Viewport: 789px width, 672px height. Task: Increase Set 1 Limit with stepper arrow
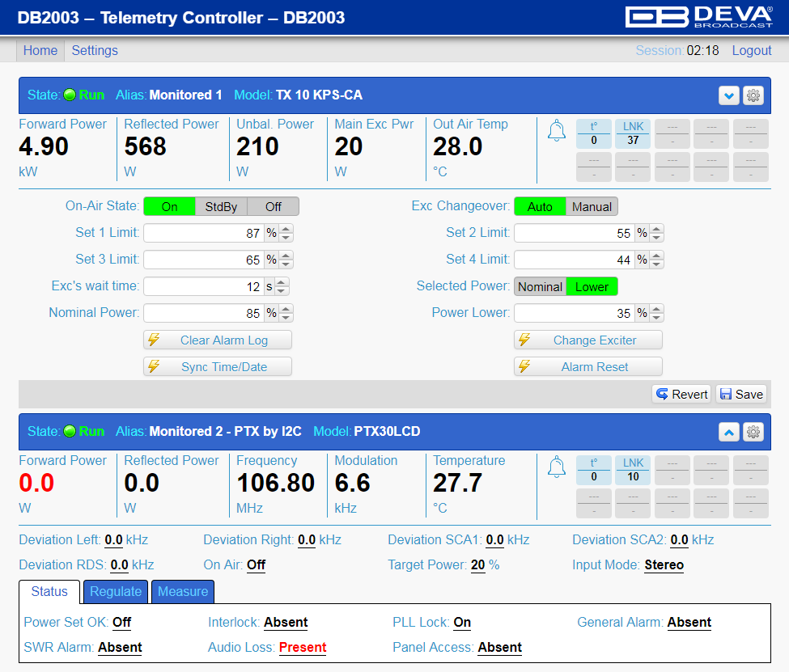coord(286,230)
